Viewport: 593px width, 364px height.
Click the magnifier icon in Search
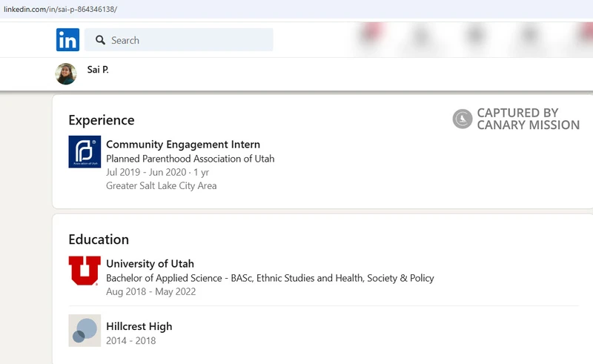pyautogui.click(x=100, y=40)
